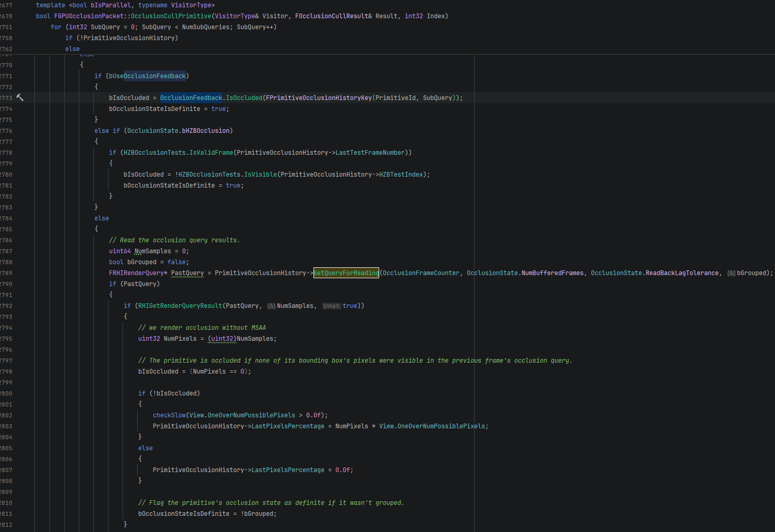Click the highlighted GetQueryForReading method call
Viewport: 775px width, 532px height.
[346, 273]
